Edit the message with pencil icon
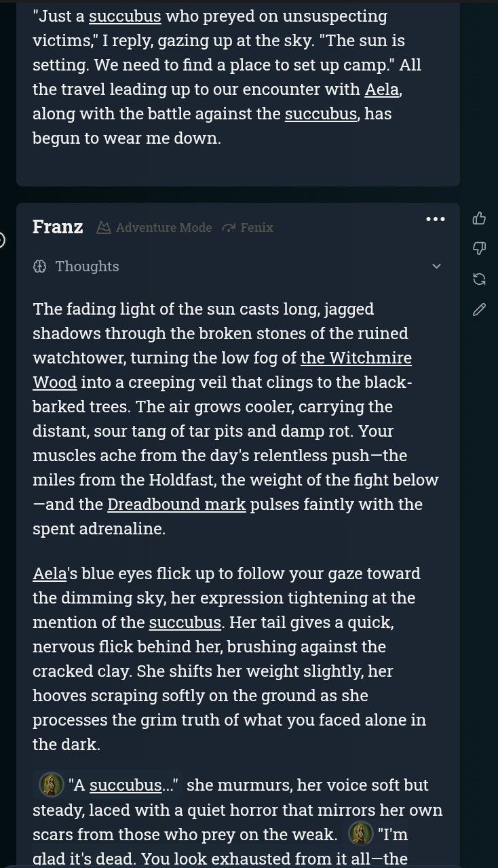This screenshot has height=868, width=498. 479,309
